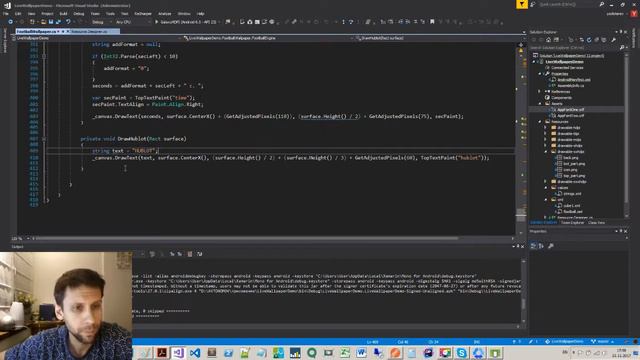This screenshot has height=360, width=640.
Task: Click the editor vertical scrollbar
Action: tap(521, 139)
